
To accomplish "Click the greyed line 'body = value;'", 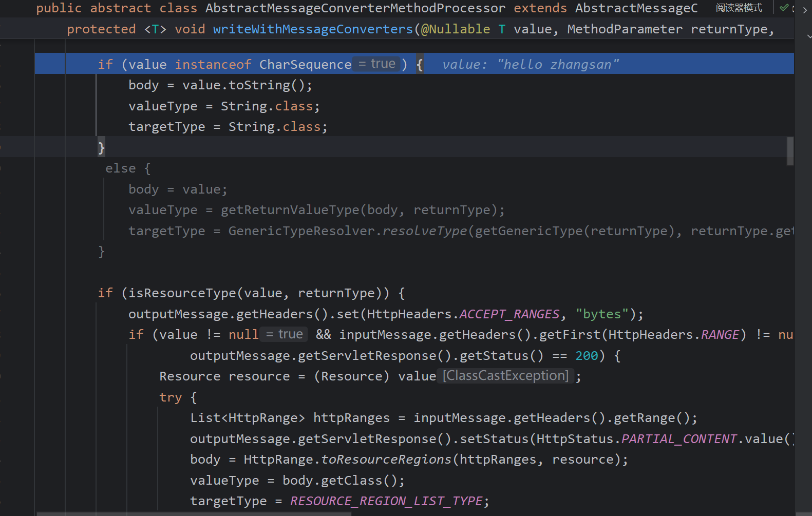I will [x=178, y=189].
